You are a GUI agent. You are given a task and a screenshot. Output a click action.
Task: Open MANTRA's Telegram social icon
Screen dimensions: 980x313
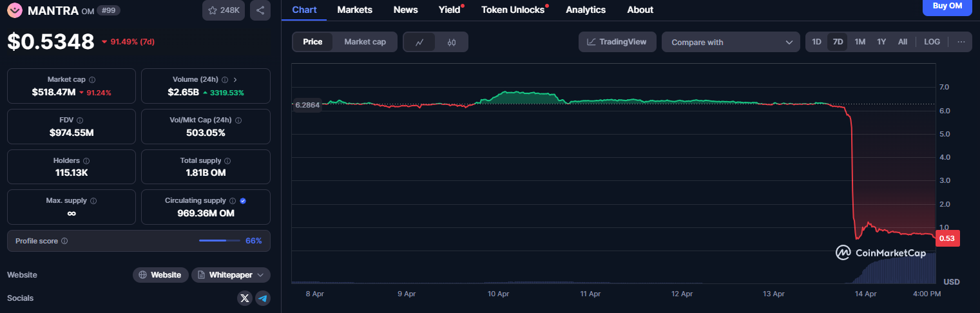coord(262,298)
